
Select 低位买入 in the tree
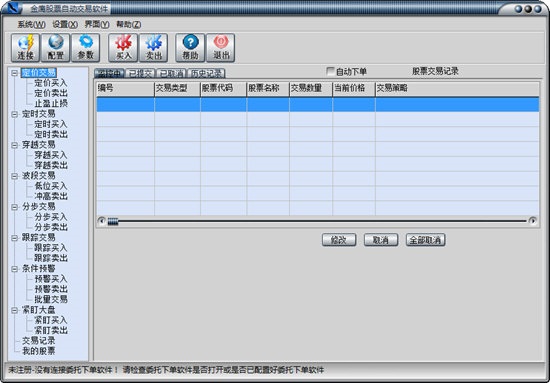pos(51,186)
